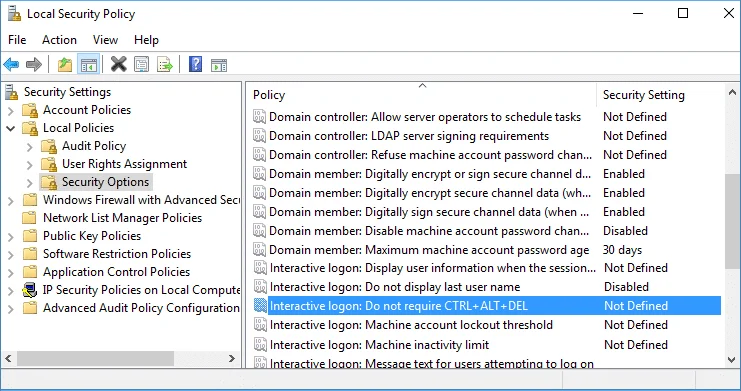Click the policy list scroll down arrow
The height and width of the screenshot is (391, 741).
732,360
